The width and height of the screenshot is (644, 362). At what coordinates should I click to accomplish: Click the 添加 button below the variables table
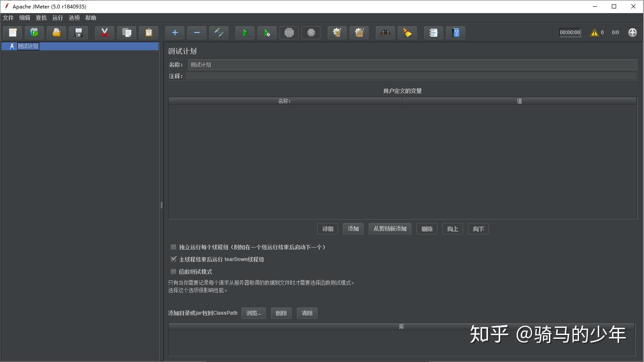[353, 229]
